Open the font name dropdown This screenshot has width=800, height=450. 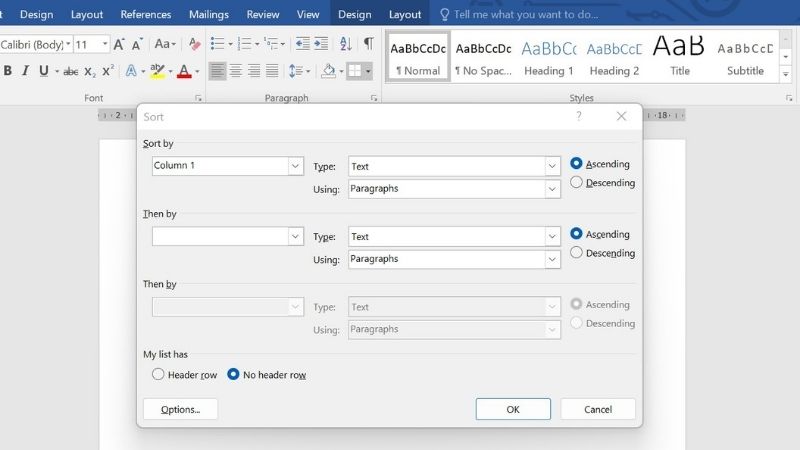coord(68,44)
